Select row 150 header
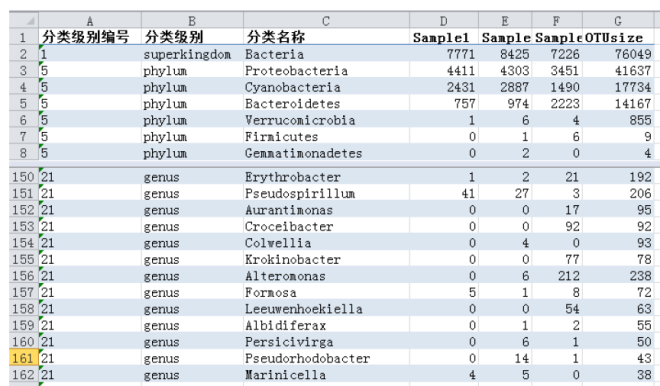660x386 pixels. click(x=24, y=177)
